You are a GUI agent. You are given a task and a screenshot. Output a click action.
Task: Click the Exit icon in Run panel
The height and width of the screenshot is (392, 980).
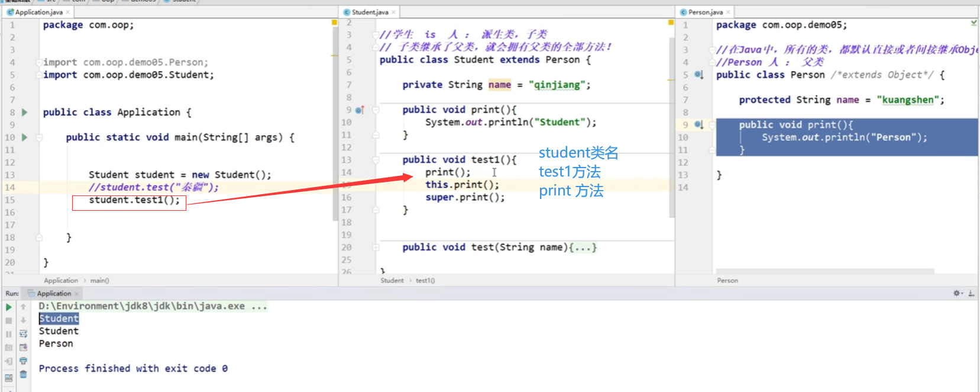pos(8,361)
